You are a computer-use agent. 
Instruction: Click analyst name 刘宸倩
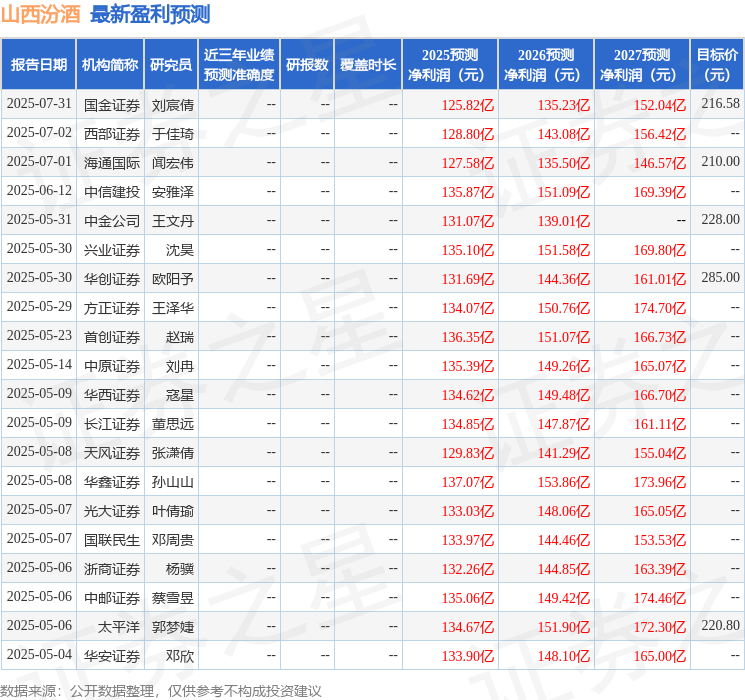pos(172,105)
